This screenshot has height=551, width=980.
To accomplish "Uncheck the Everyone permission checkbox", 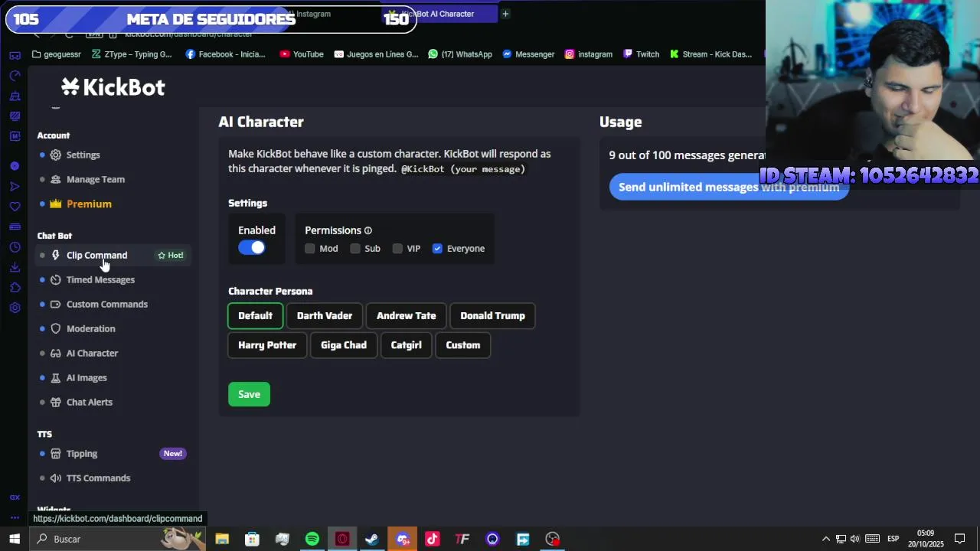I will click(x=437, y=249).
